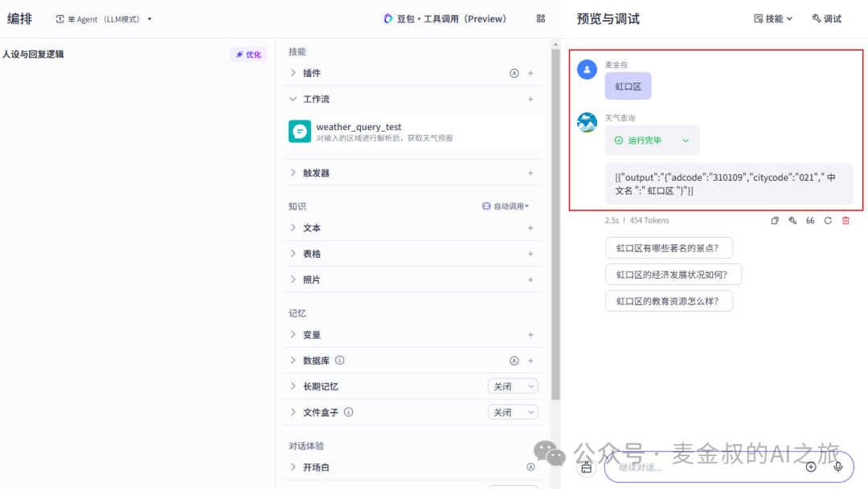
Task: Click the 虹口区 user message bubble
Action: pos(628,86)
